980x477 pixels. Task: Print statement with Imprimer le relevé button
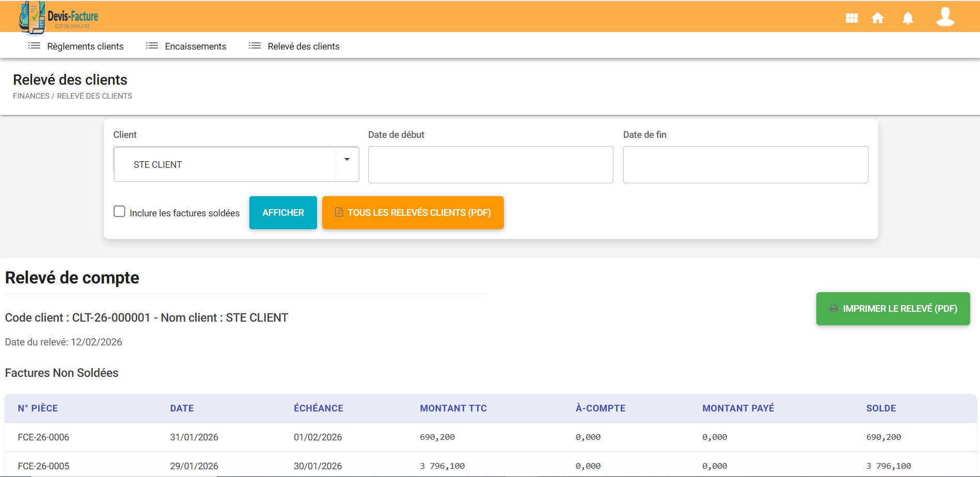893,309
